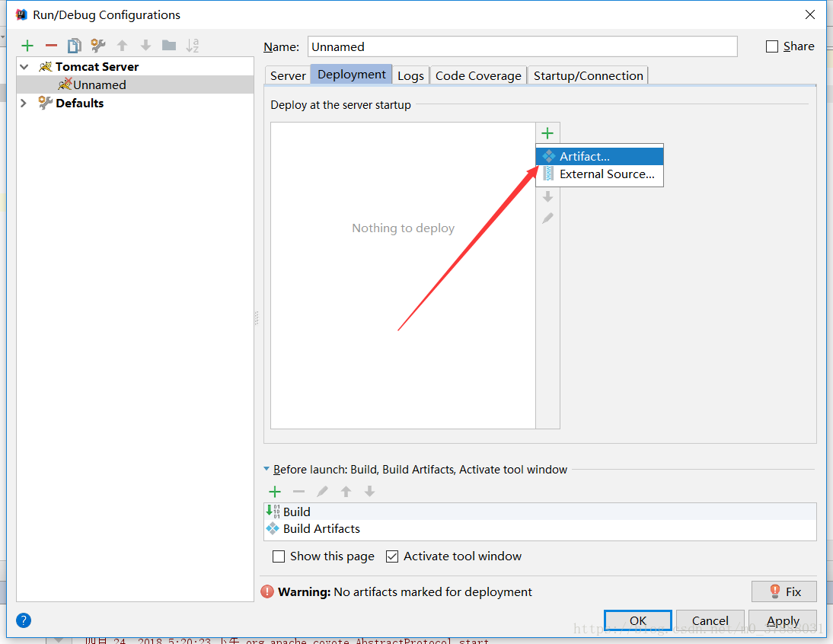Screen dimensions: 833x644
Task: Select Unnamed configuration in tree
Action: pyautogui.click(x=135, y=85)
